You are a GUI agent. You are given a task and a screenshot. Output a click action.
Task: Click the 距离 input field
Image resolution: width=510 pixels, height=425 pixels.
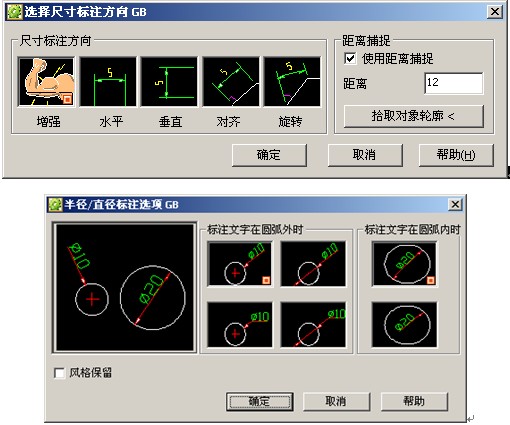point(454,83)
